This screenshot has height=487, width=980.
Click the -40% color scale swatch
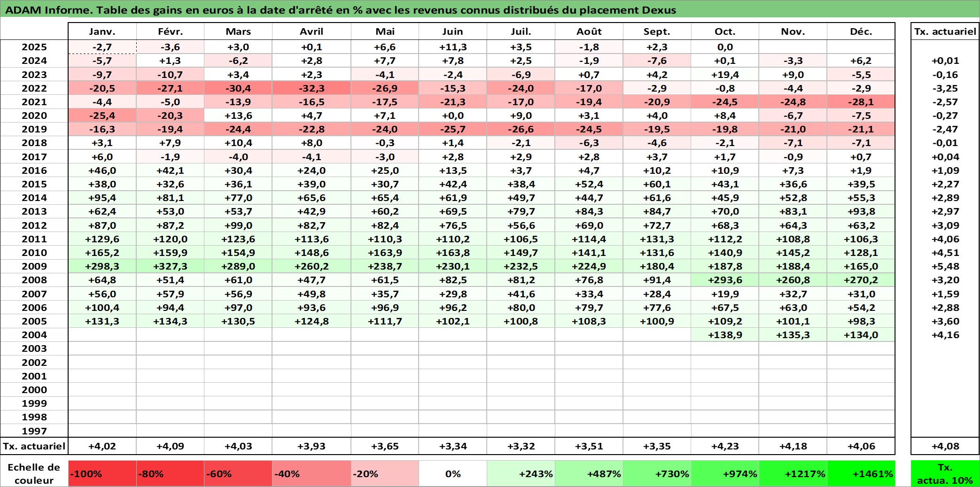point(311,473)
